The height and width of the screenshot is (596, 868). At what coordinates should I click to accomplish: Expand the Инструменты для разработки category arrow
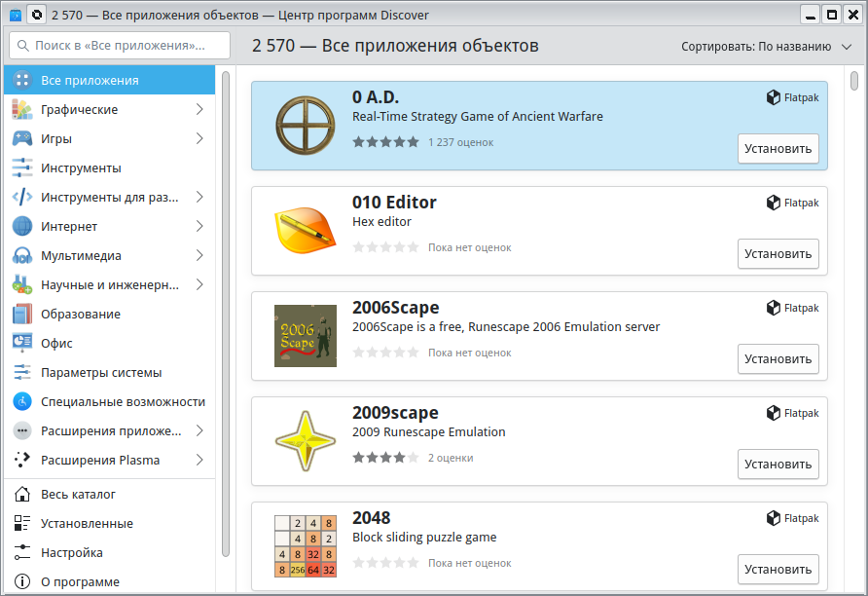click(x=199, y=198)
